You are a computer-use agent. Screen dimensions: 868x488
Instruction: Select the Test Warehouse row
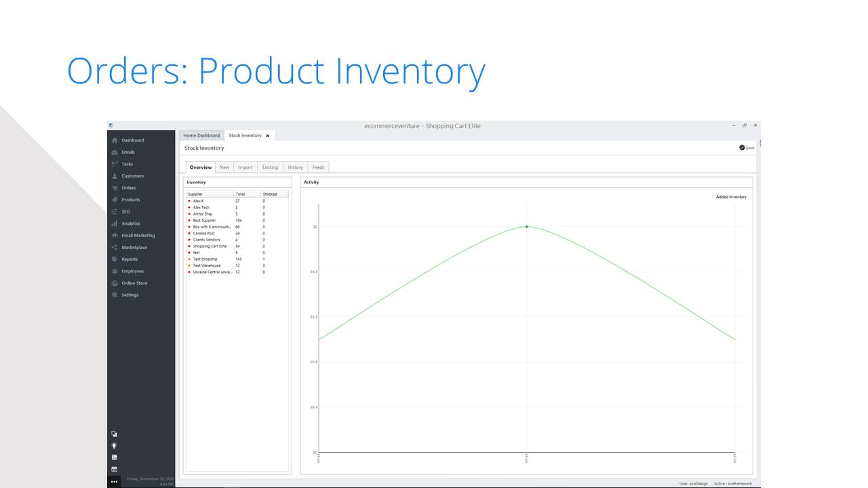point(237,266)
